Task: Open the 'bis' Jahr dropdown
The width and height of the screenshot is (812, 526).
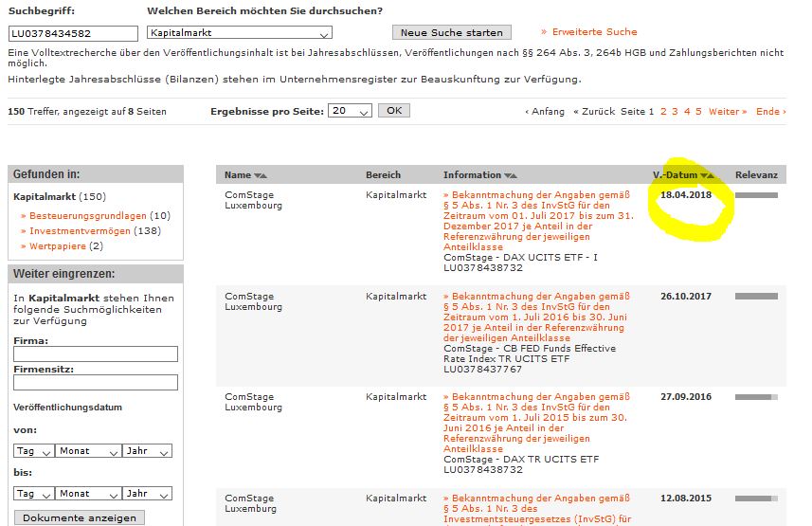Action: pyautogui.click(x=148, y=494)
